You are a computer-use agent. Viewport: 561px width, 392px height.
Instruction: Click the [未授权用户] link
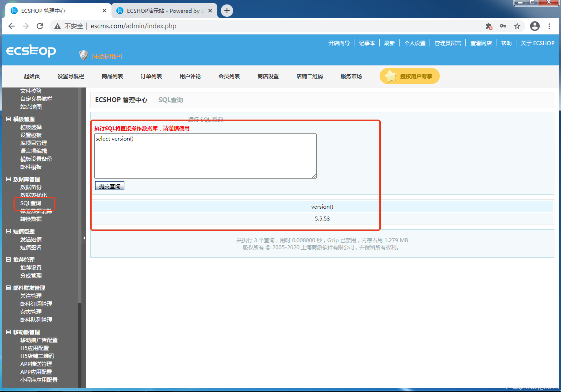click(107, 56)
